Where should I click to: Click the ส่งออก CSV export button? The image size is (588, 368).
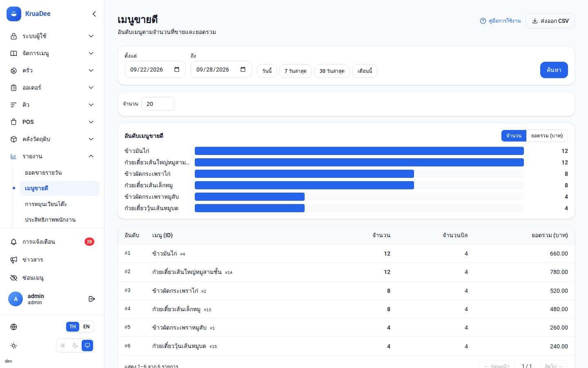550,21
